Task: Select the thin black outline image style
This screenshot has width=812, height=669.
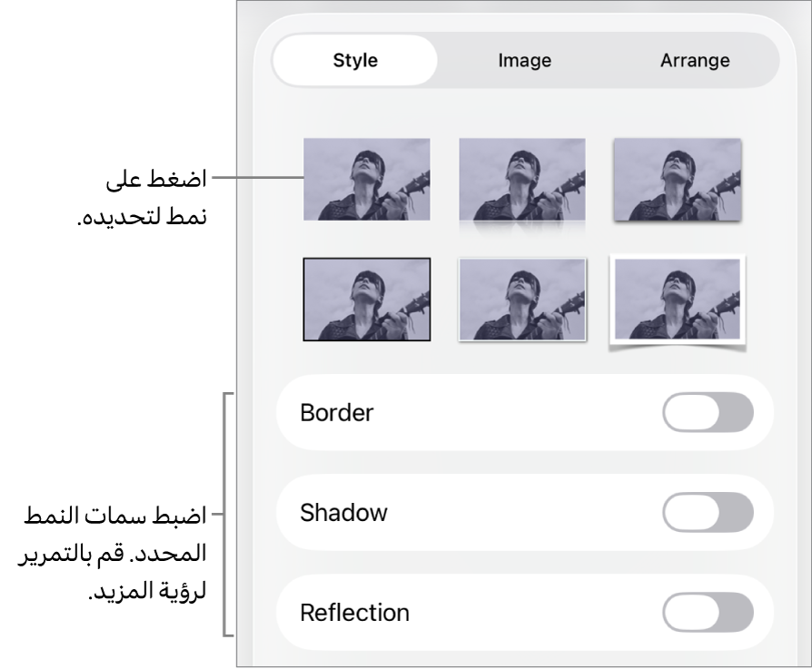Action: coord(366,299)
